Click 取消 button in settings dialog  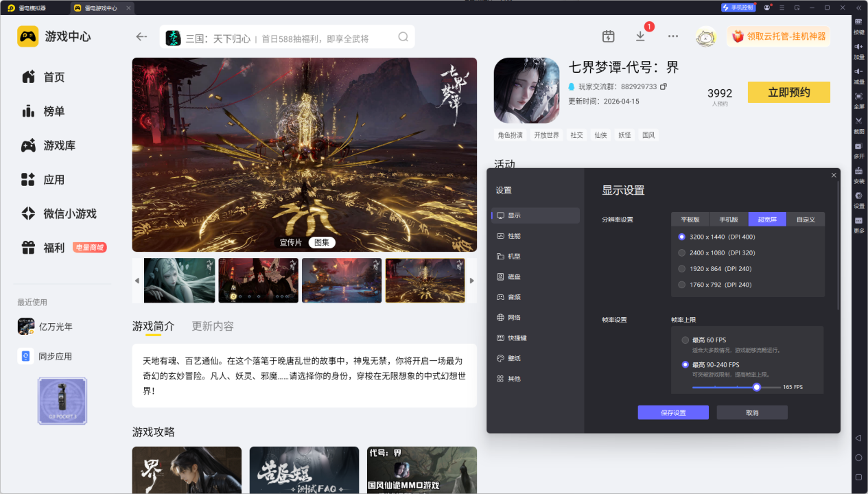click(752, 412)
